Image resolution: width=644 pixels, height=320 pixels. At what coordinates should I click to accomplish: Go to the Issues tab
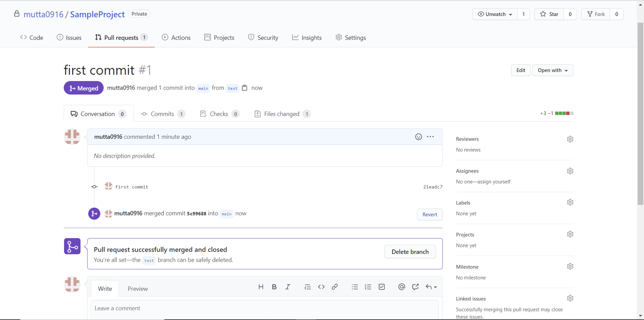[x=69, y=38]
